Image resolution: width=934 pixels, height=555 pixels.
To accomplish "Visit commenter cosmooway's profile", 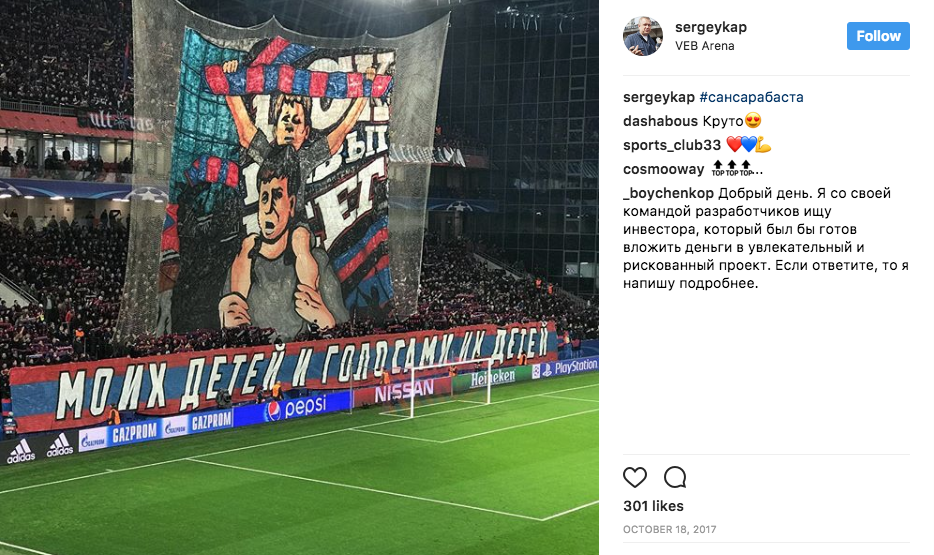I will 664,169.
